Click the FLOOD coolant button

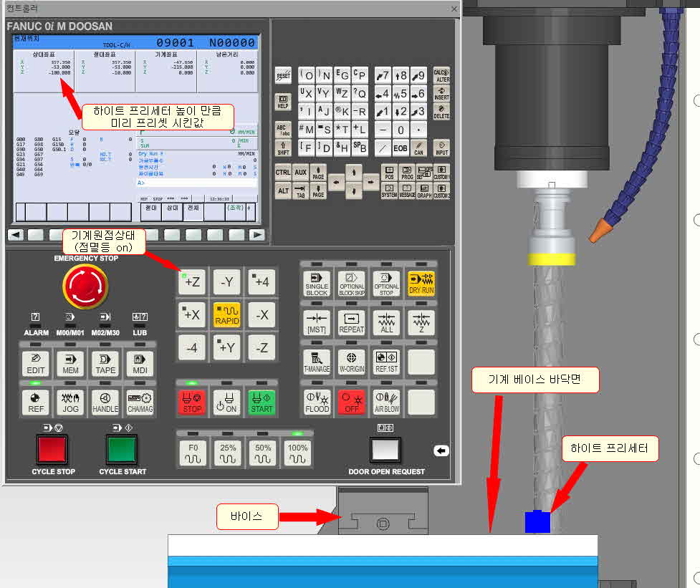[x=317, y=403]
